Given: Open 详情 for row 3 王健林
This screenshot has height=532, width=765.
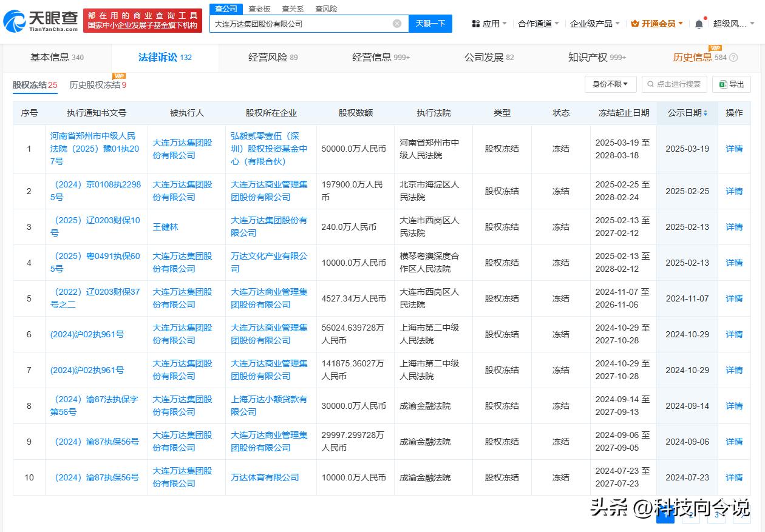Looking at the screenshot, I should [x=734, y=227].
